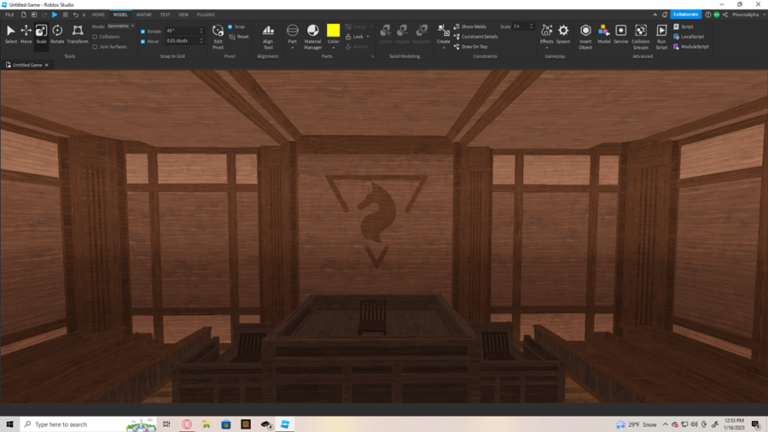
Task: Click the Insert Object icon
Action: 586,35
